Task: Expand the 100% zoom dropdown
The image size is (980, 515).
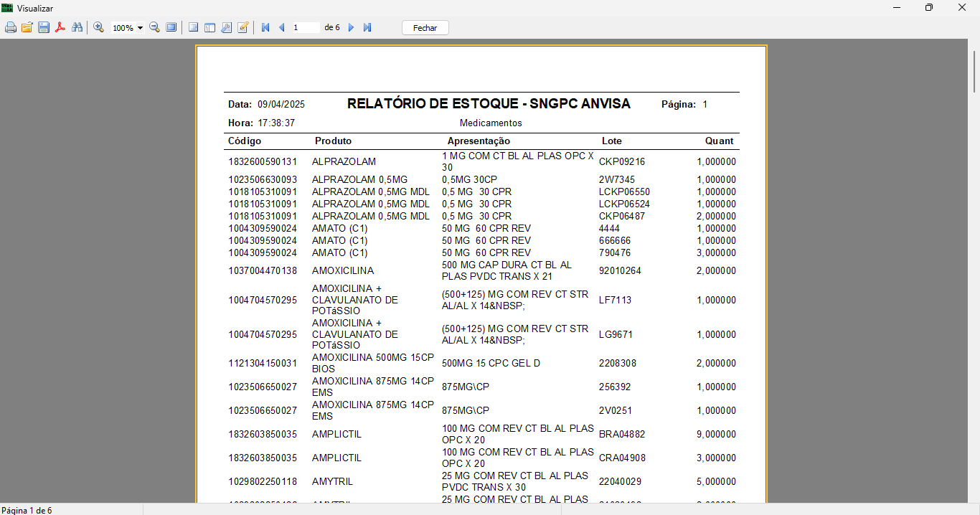Action: (x=140, y=28)
